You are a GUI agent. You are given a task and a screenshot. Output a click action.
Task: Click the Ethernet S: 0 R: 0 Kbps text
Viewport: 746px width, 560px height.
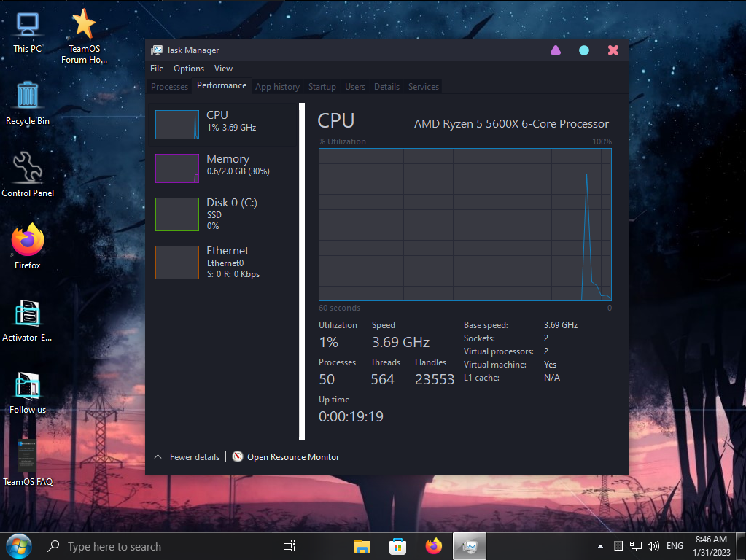pos(233,274)
